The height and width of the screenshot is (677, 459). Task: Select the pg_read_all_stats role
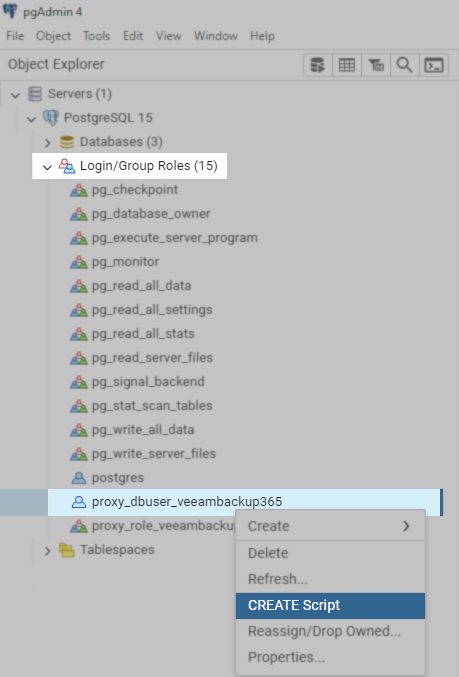[143, 334]
